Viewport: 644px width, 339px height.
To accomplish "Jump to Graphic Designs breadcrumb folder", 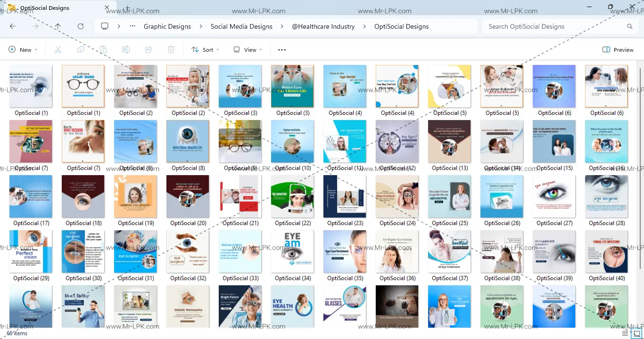I will (167, 26).
